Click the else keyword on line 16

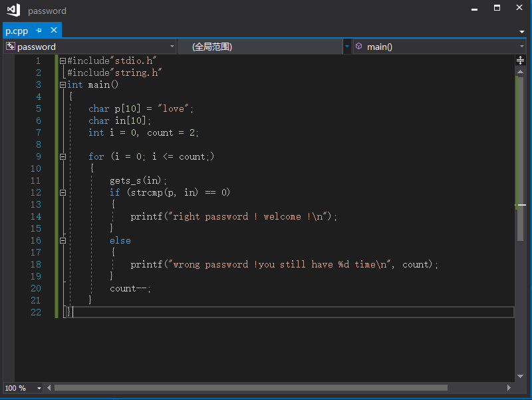pos(120,240)
